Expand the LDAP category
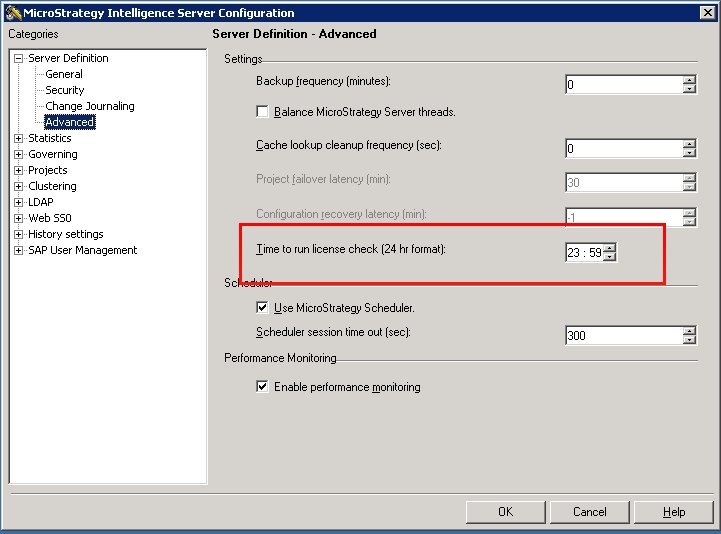The height and width of the screenshot is (534, 721). (x=18, y=202)
